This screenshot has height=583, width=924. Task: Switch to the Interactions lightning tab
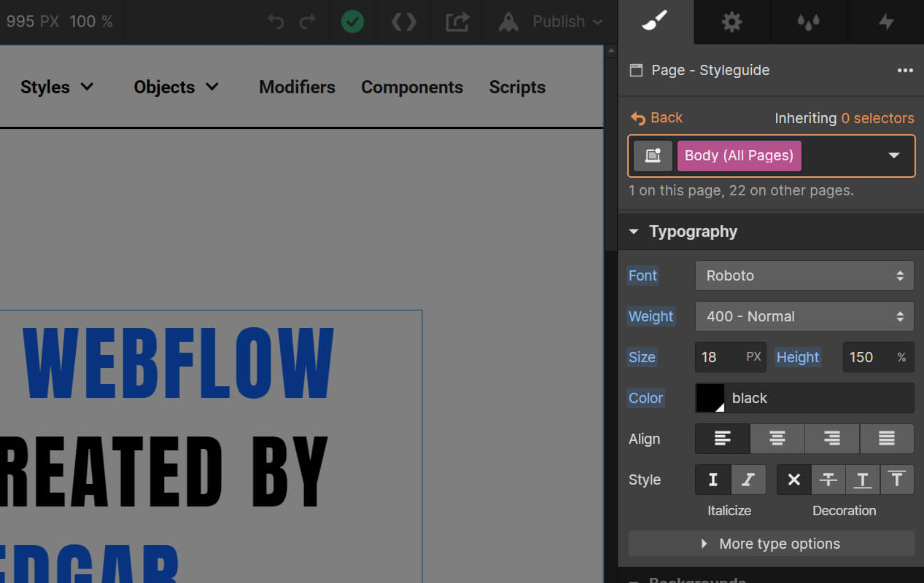coord(886,22)
